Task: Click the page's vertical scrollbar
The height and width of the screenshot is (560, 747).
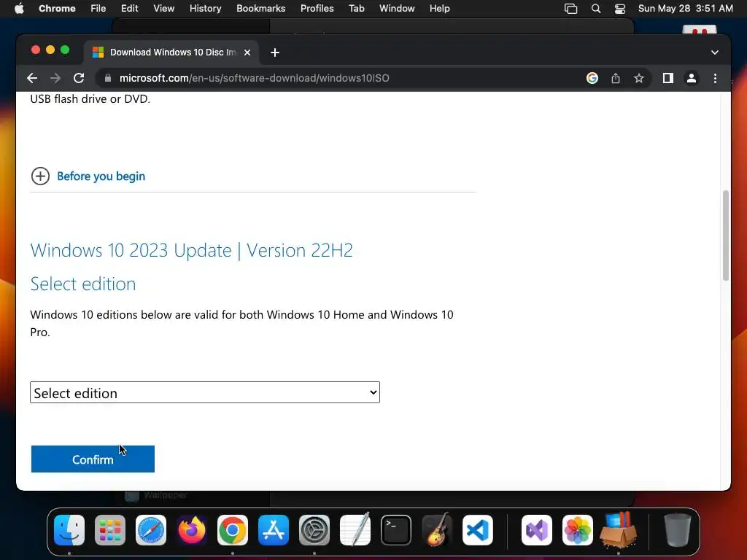Action: point(726,236)
